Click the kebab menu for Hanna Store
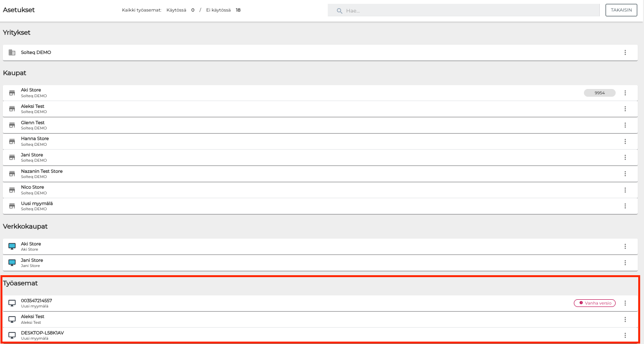 click(x=625, y=141)
